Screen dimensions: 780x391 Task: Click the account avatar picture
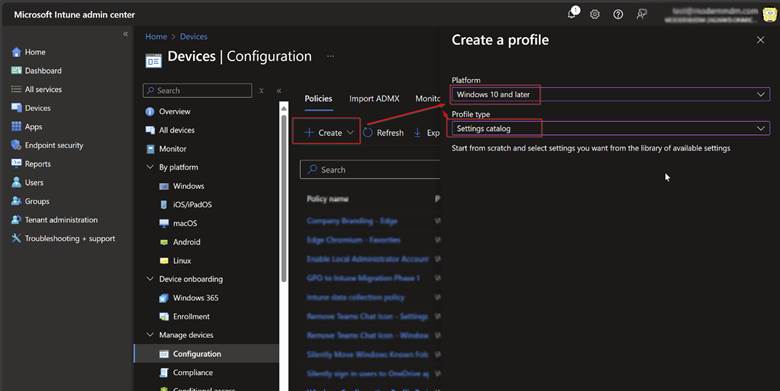pyautogui.click(x=770, y=14)
